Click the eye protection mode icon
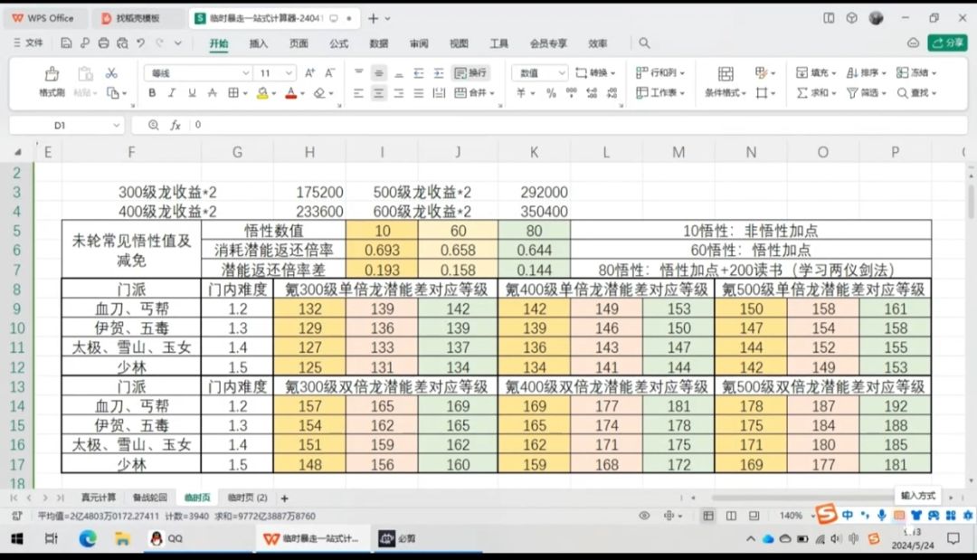Screen dimensions: 977x560 [644, 516]
